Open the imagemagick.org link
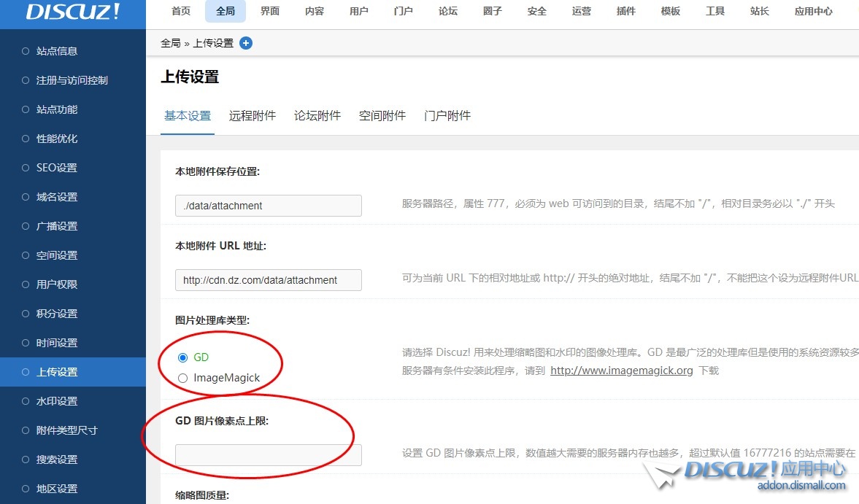 point(621,371)
